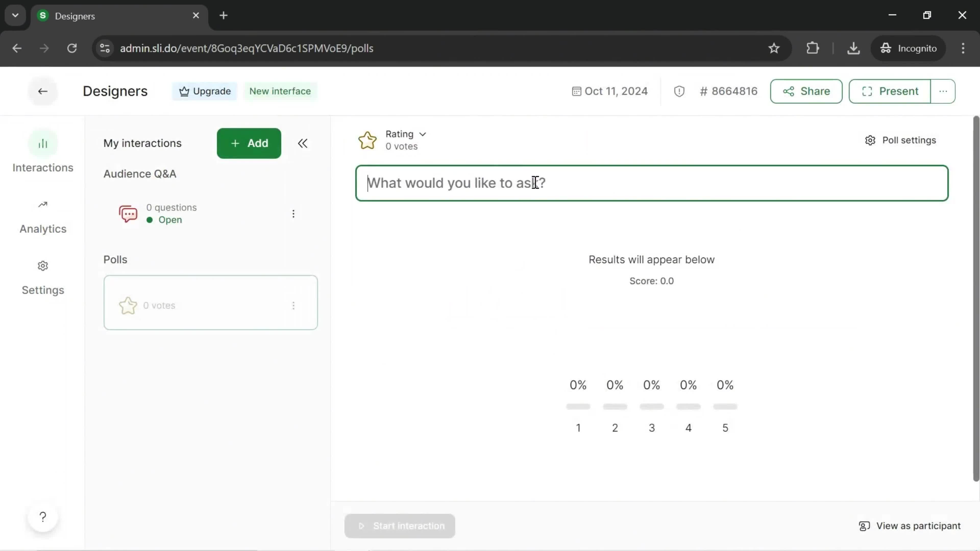980x551 pixels.
Task: Switch to New interface mode
Action: [280, 91]
